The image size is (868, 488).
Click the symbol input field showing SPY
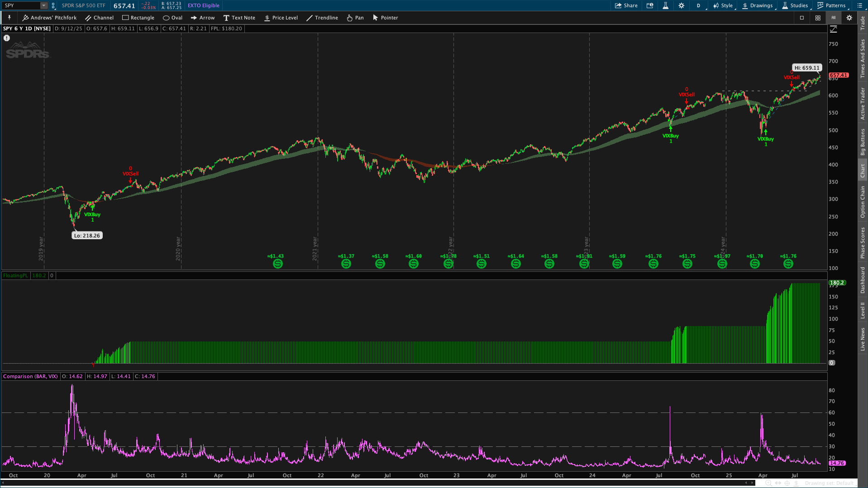(x=21, y=5)
